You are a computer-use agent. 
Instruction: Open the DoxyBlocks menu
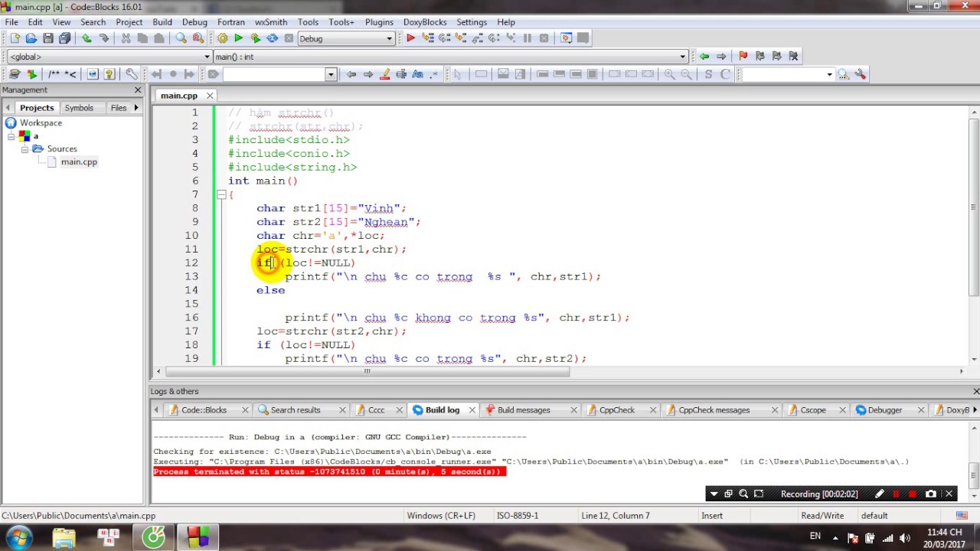click(425, 22)
